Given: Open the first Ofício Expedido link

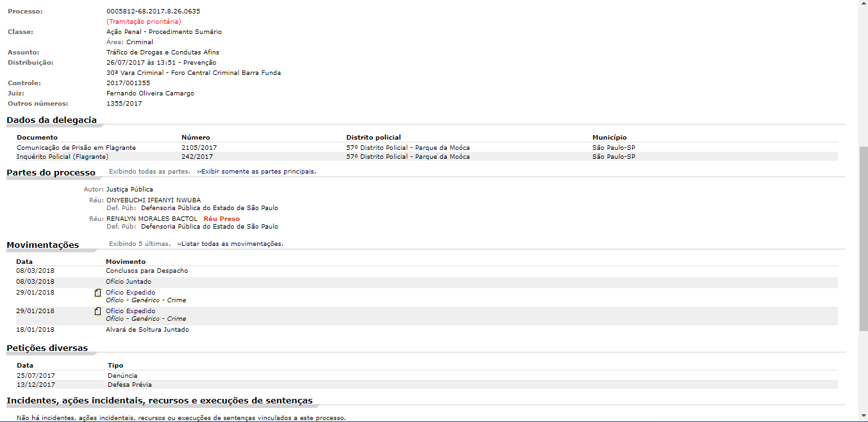Looking at the screenshot, I should pyautogui.click(x=130, y=293).
